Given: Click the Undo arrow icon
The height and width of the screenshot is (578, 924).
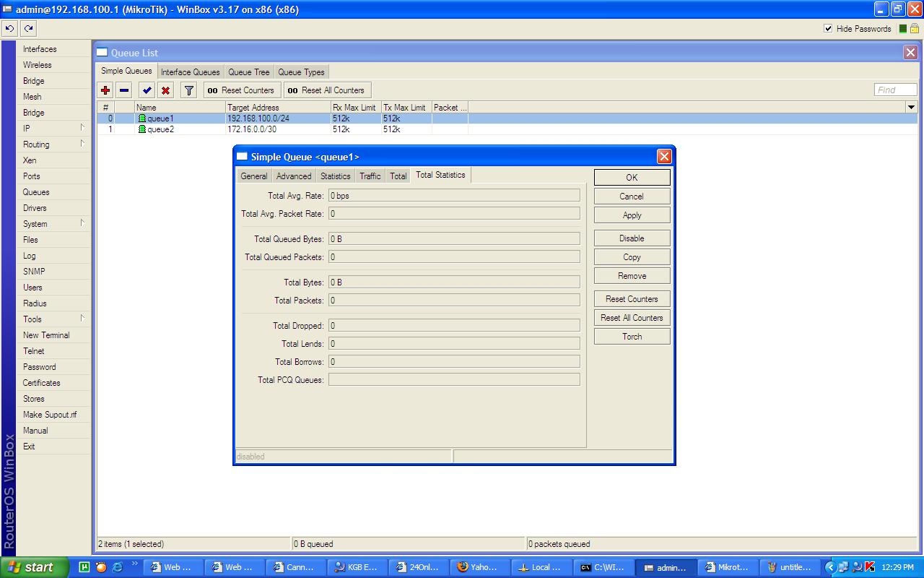Looking at the screenshot, I should 9,28.
